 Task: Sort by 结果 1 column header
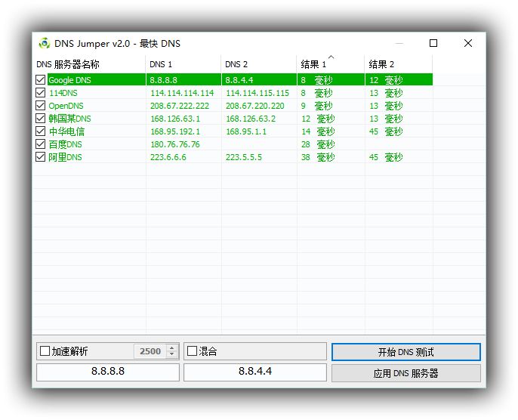(331, 64)
